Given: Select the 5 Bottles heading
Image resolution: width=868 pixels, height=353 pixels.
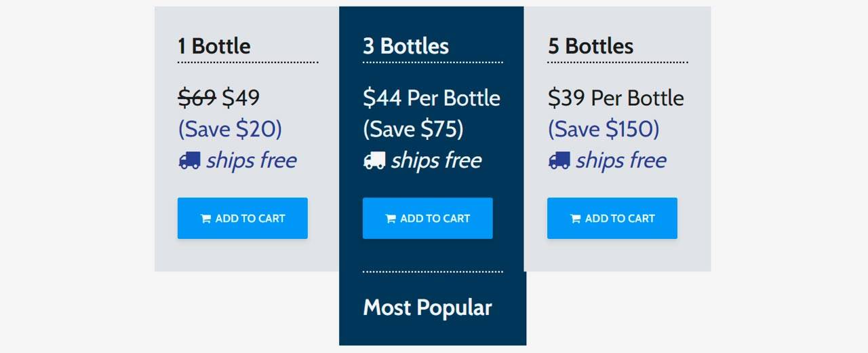Looking at the screenshot, I should click(x=591, y=46).
